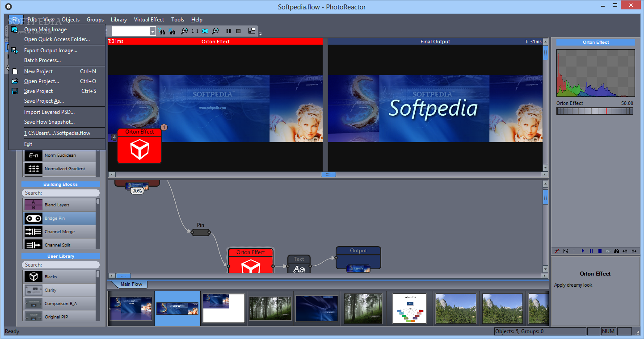Open the Library menu
This screenshot has width=644, height=339.
pyautogui.click(x=119, y=20)
